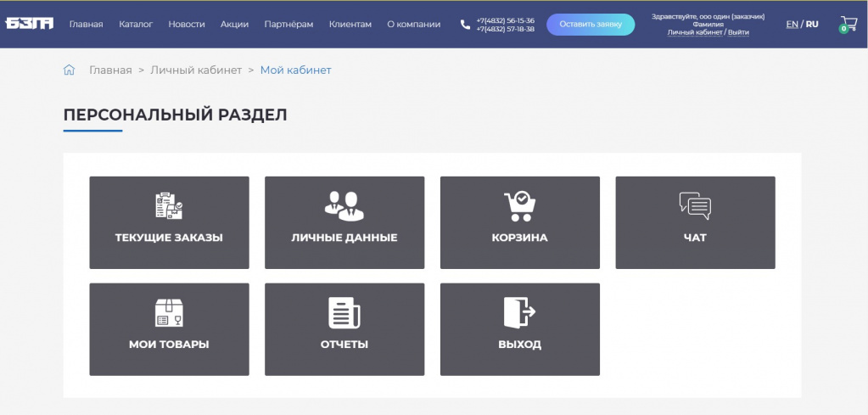Switch language to EN
This screenshot has height=415, width=868.
[792, 25]
